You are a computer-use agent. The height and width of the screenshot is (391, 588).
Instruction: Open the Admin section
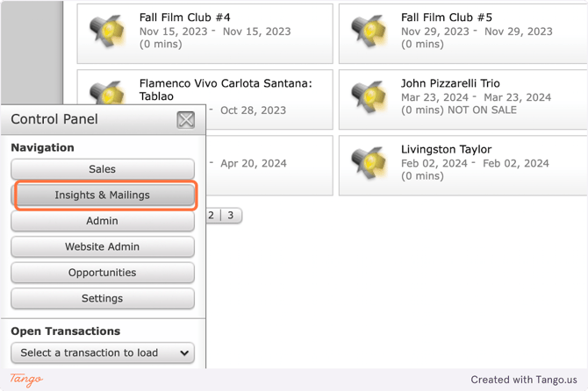click(x=103, y=221)
